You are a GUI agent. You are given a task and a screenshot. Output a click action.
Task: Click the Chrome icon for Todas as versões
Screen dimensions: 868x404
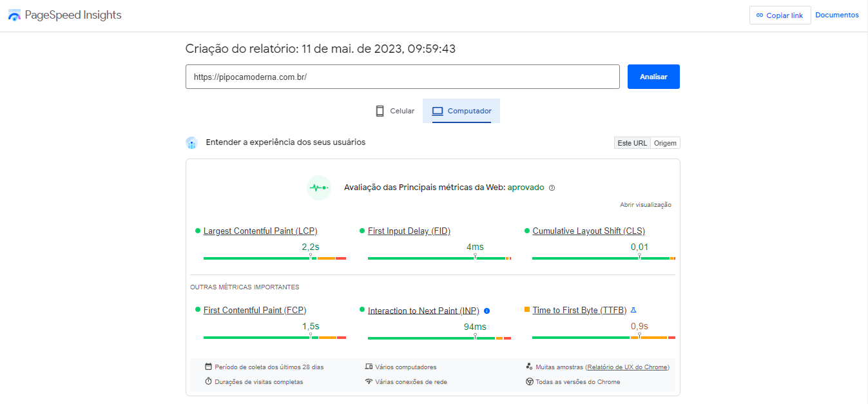tap(529, 381)
